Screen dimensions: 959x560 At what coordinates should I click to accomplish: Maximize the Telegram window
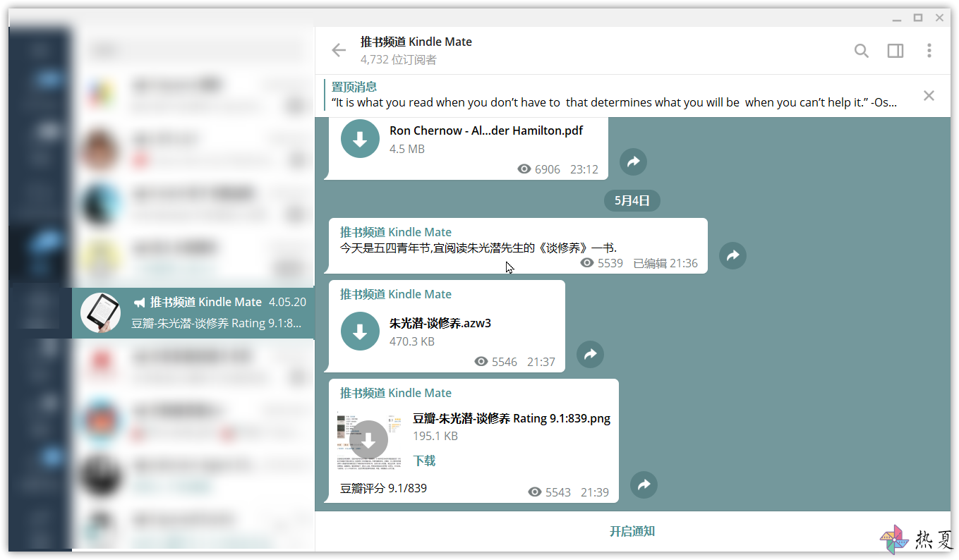pos(918,18)
